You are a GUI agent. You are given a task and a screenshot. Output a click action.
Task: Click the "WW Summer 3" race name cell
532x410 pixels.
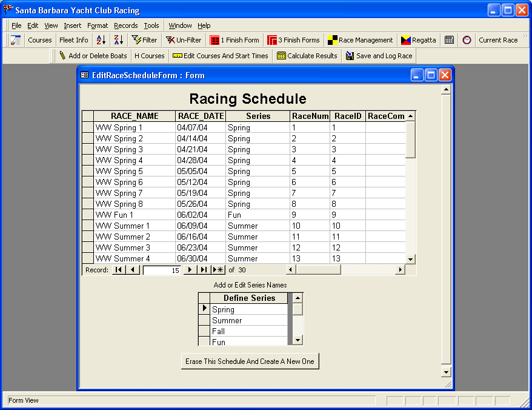[x=135, y=247]
